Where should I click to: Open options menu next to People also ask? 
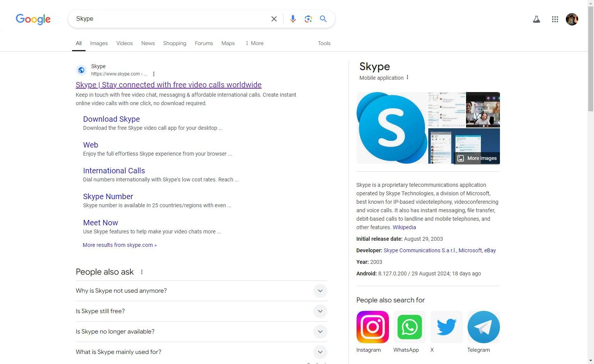pyautogui.click(x=142, y=272)
